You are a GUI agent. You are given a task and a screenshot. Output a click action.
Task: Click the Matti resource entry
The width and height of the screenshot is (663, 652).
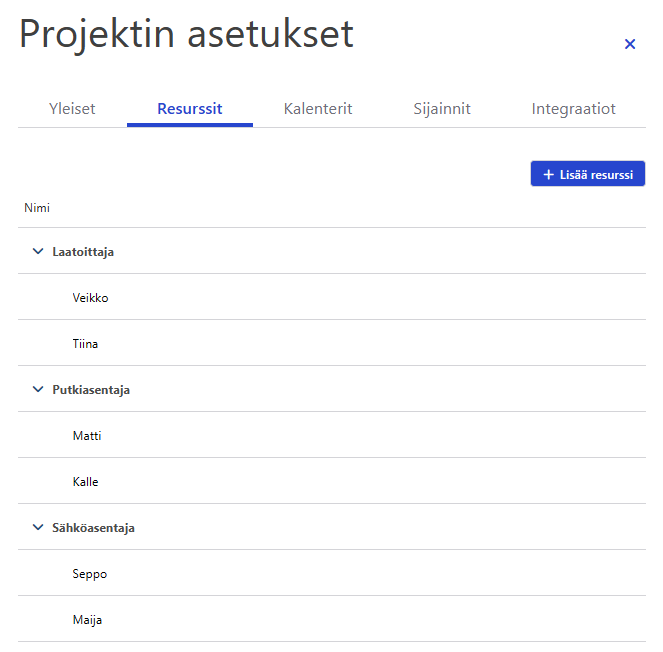87,436
